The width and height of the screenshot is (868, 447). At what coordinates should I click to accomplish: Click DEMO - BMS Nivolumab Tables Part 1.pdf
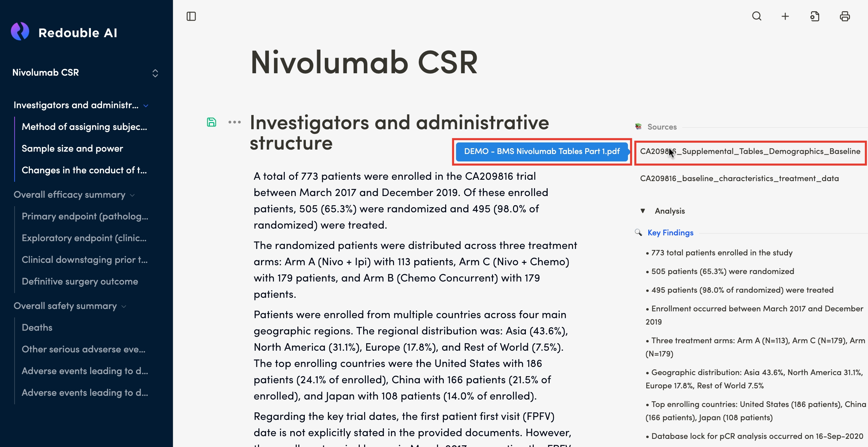(541, 152)
